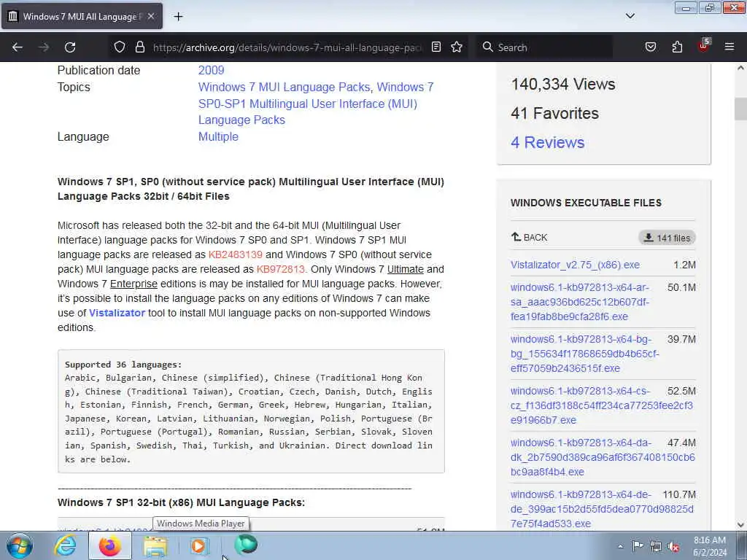Viewport: 747px width, 560px height.
Task: Expand the list all tabs dropdown arrow
Action: [x=630, y=16]
